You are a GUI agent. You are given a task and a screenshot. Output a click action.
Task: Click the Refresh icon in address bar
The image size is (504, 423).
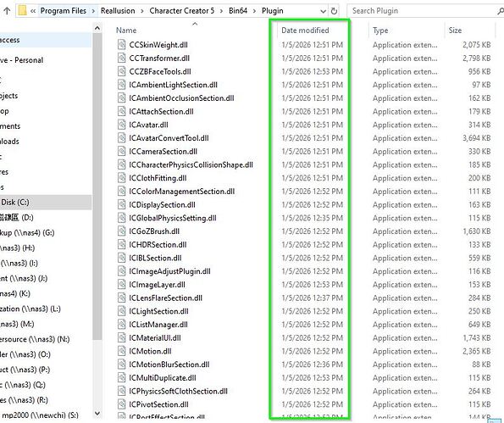tap(334, 11)
